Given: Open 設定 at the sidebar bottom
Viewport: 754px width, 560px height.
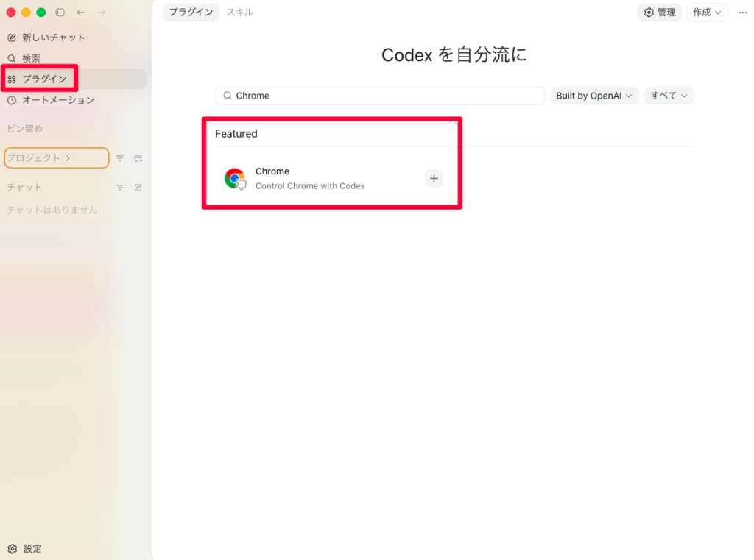Looking at the screenshot, I should point(24,548).
